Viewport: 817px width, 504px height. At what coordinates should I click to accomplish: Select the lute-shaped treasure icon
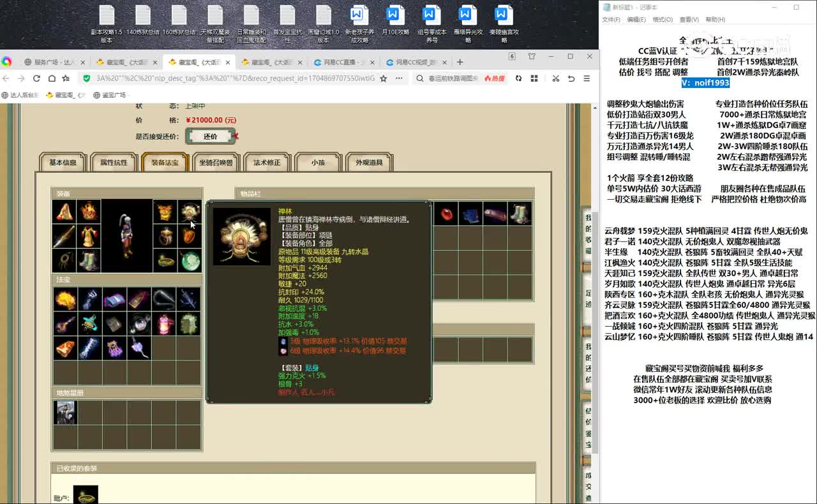click(x=65, y=323)
